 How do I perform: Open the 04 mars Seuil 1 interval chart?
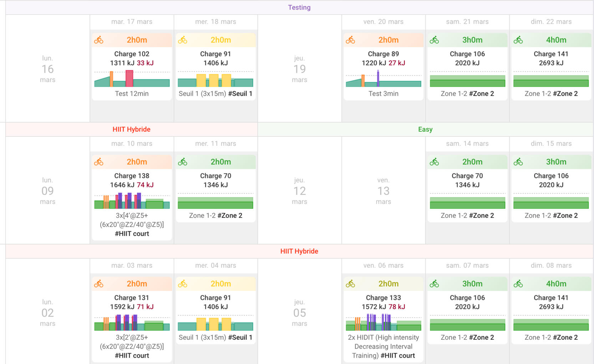[215, 323]
